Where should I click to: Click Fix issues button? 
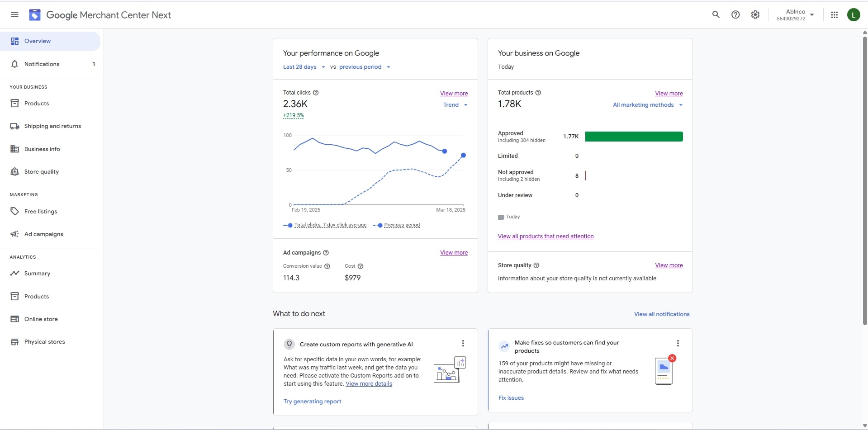(511, 398)
